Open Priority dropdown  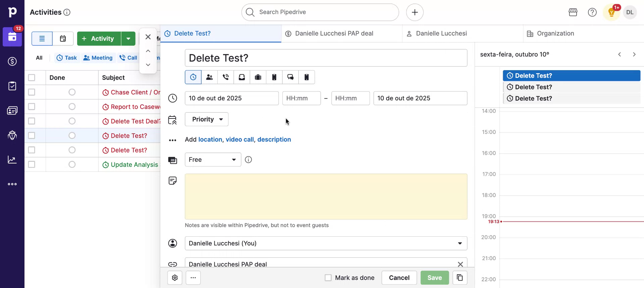(x=207, y=119)
